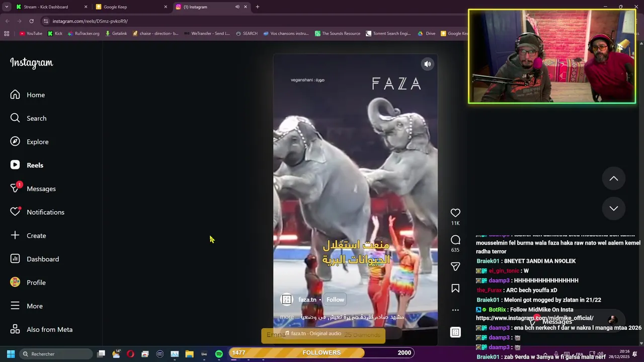Open SEARCH bookmark
The height and width of the screenshot is (362, 644).
click(x=246, y=34)
